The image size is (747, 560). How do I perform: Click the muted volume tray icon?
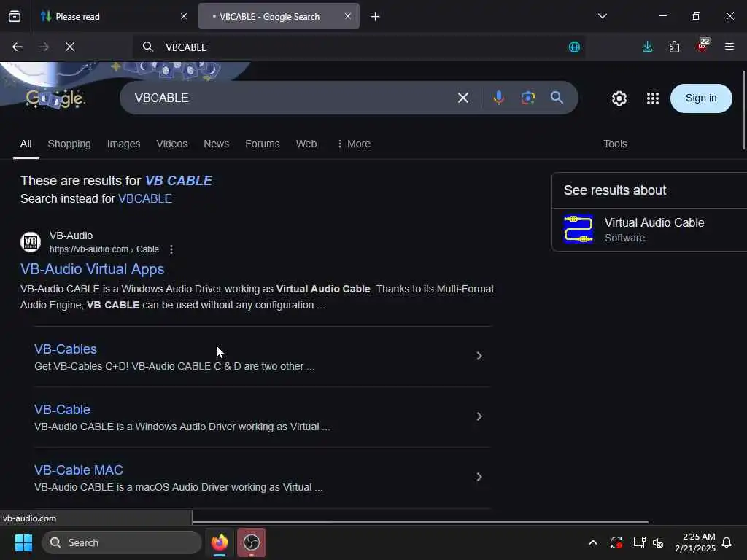(658, 542)
